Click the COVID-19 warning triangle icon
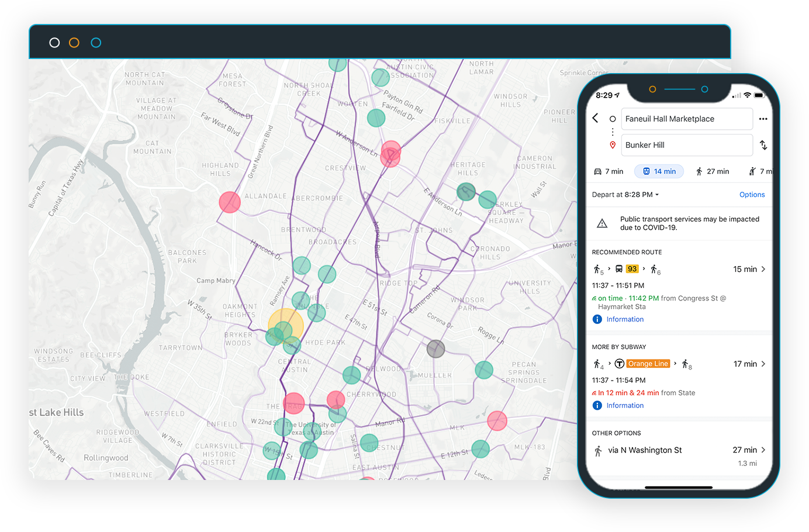This screenshot has width=809, height=532. pyautogui.click(x=601, y=223)
